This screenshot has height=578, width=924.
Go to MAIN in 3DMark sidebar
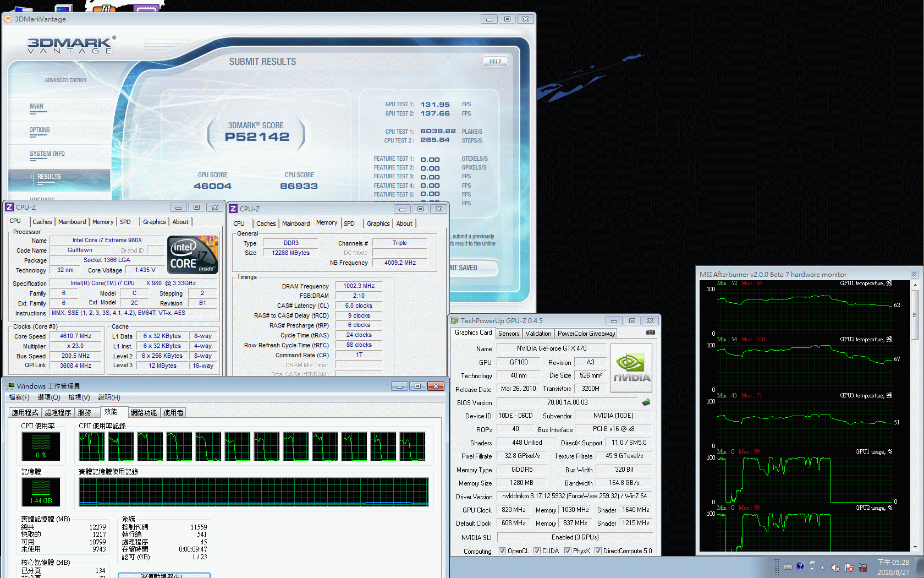pyautogui.click(x=37, y=106)
